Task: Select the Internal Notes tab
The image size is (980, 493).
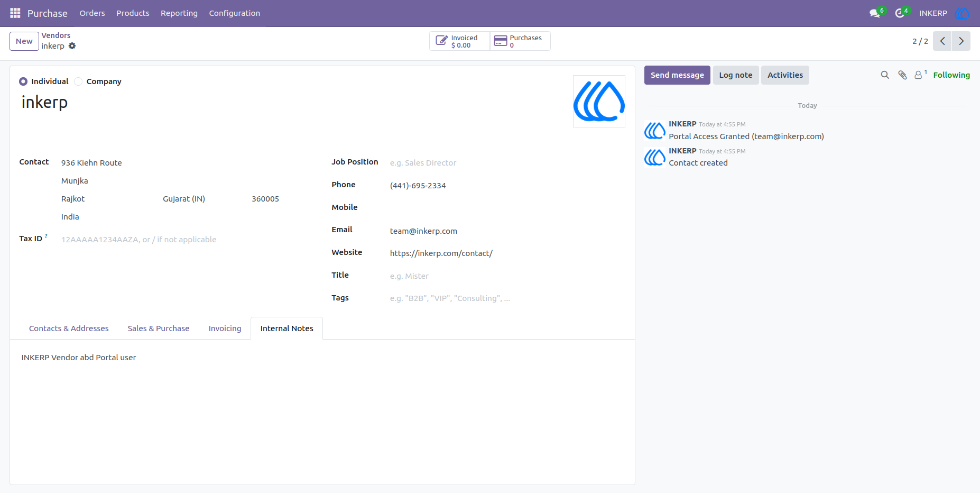Action: pyautogui.click(x=287, y=328)
